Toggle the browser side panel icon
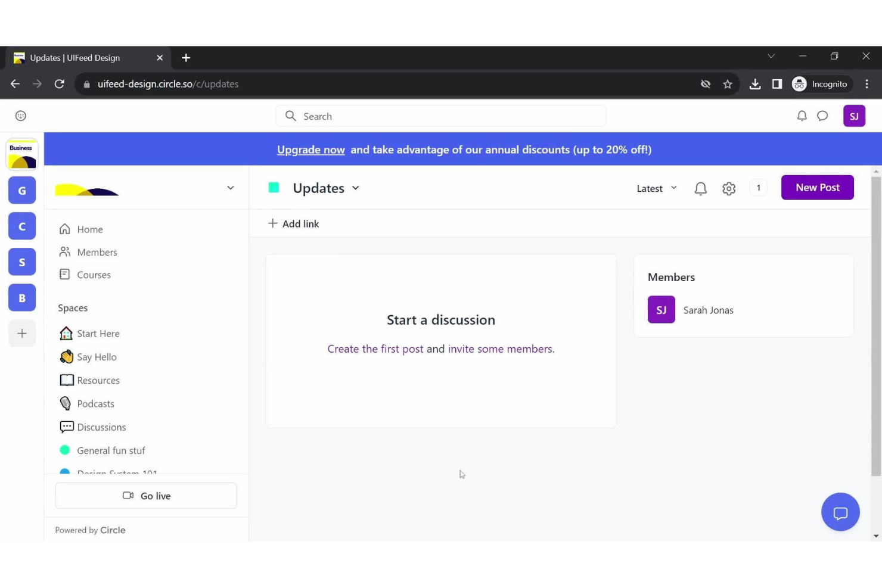 click(x=777, y=84)
